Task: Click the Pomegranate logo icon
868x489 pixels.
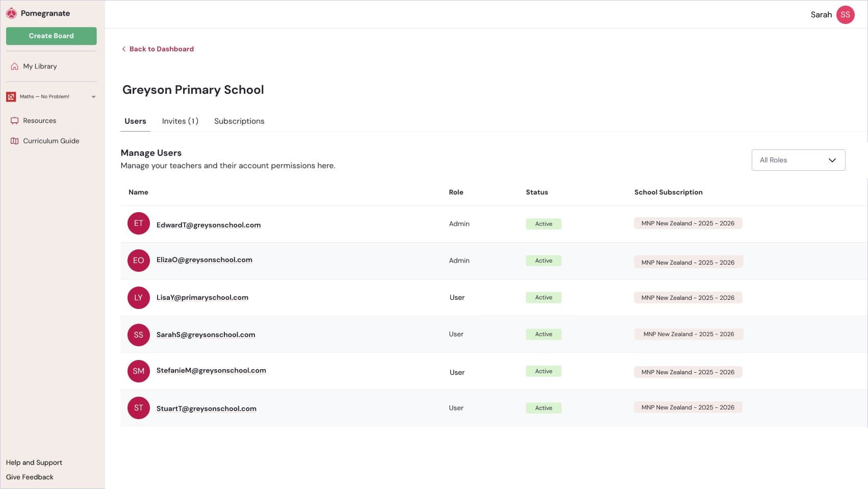Action: pyautogui.click(x=11, y=13)
